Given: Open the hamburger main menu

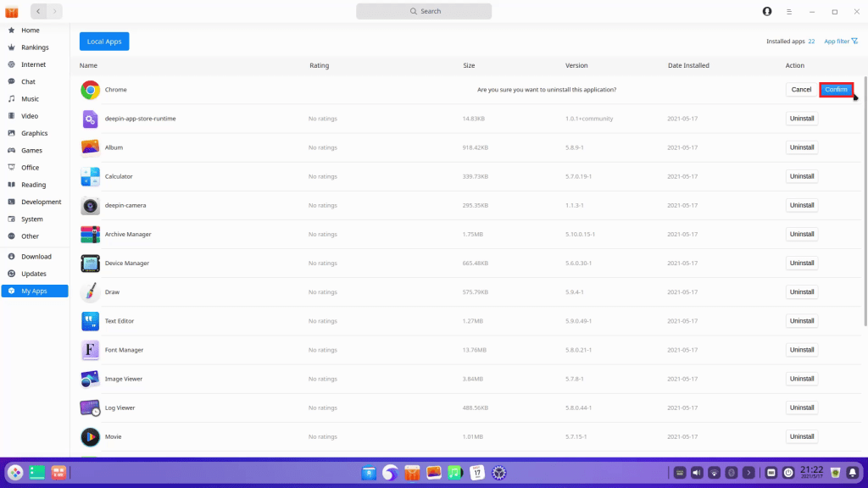Looking at the screenshot, I should (789, 11).
